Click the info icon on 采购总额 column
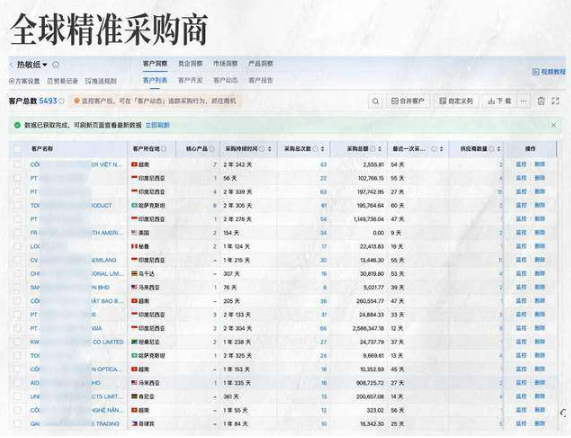The width and height of the screenshot is (571, 438). tap(373, 149)
